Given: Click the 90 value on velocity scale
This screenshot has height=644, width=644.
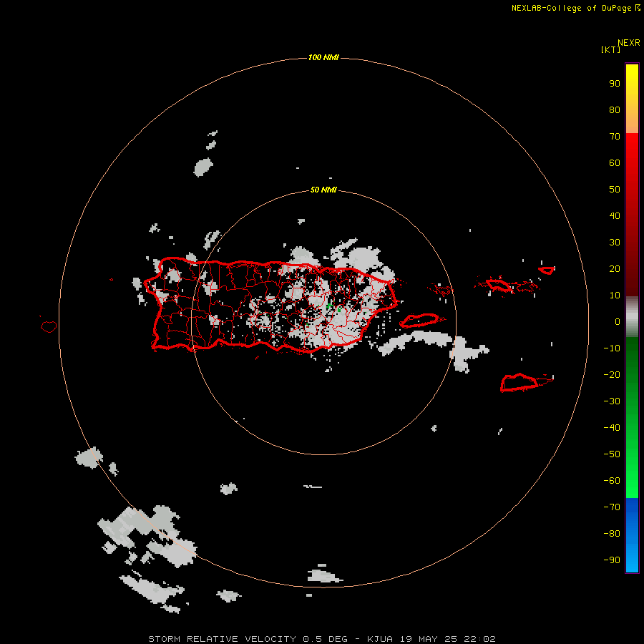Looking at the screenshot, I should [615, 84].
